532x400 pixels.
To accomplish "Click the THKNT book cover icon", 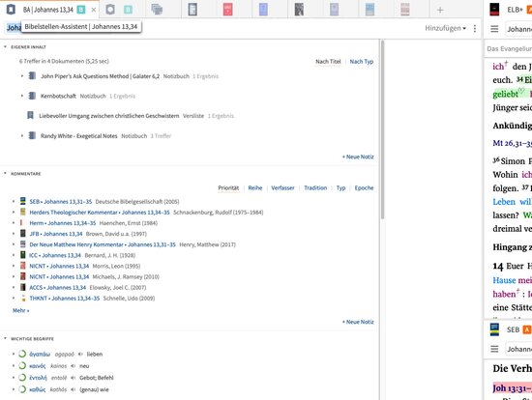I will pyautogui.click(x=23, y=298).
